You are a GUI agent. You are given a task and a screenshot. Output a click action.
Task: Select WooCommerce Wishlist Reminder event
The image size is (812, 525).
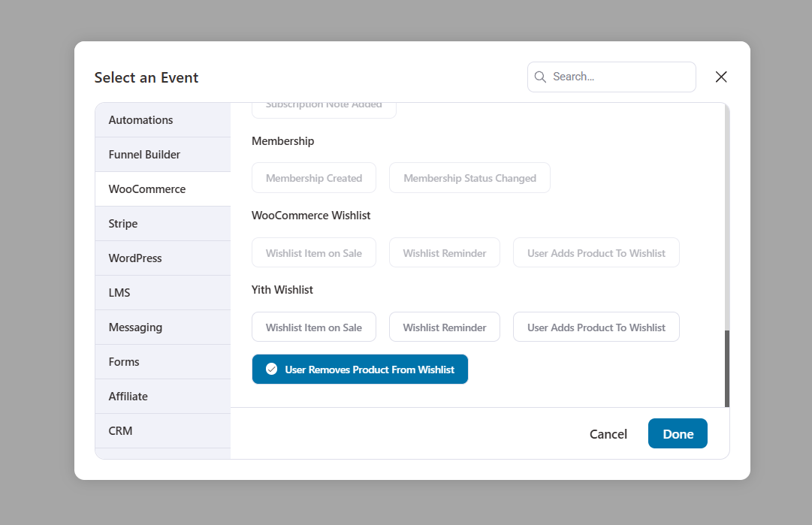445,252
